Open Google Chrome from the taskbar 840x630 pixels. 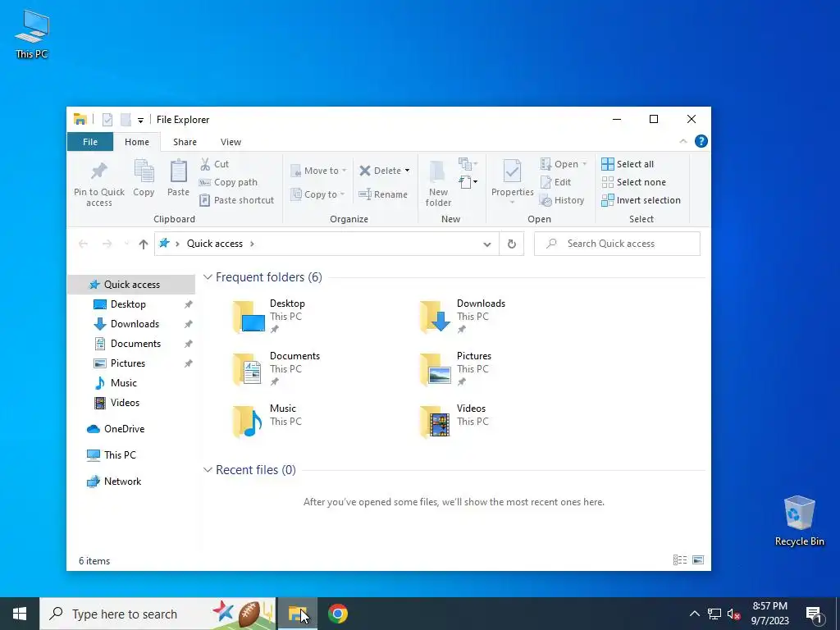pyautogui.click(x=338, y=614)
